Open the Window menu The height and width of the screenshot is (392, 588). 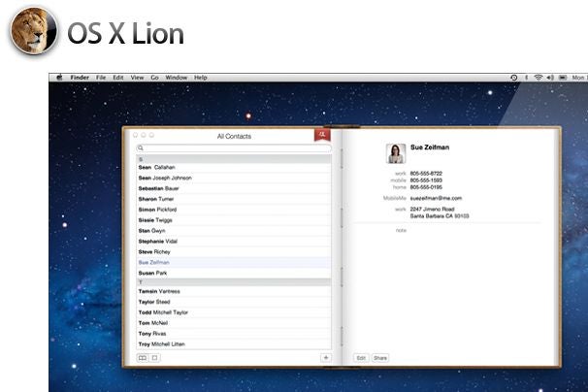177,78
